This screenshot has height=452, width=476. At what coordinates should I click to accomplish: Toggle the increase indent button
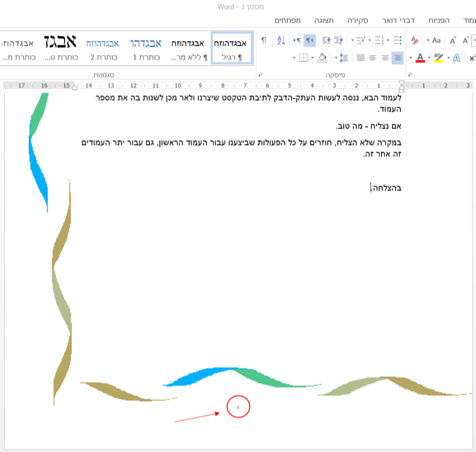(x=327, y=41)
